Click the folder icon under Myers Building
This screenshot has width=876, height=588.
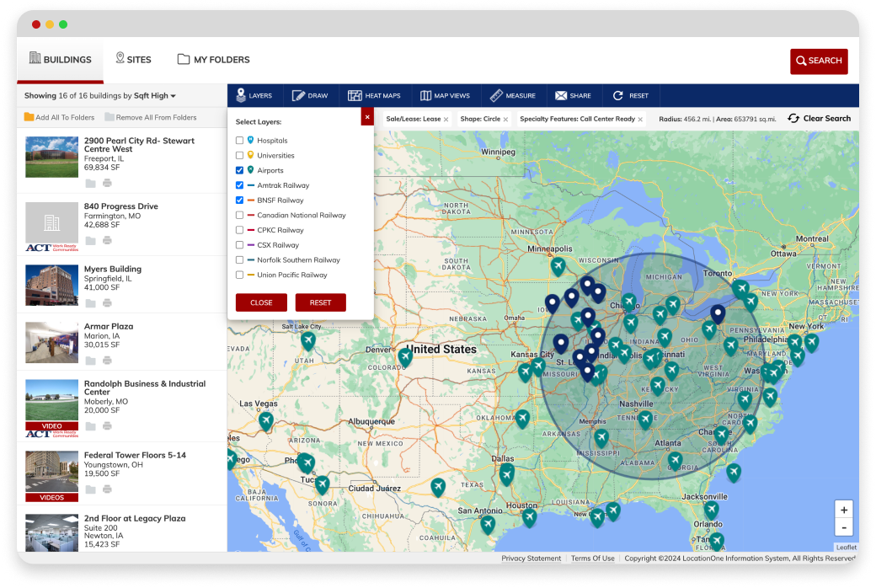coord(90,302)
